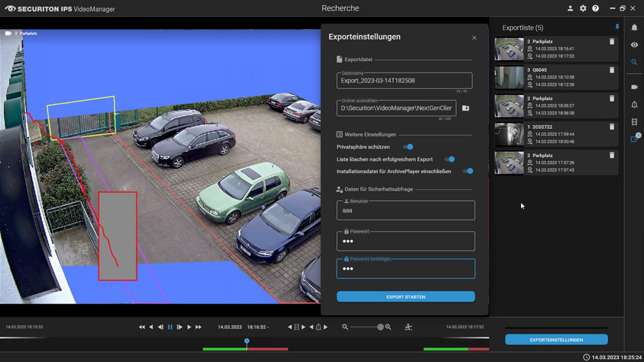Screen dimensions: 644x362
Task: Pin the Exportliste panel
Action: tap(617, 27)
